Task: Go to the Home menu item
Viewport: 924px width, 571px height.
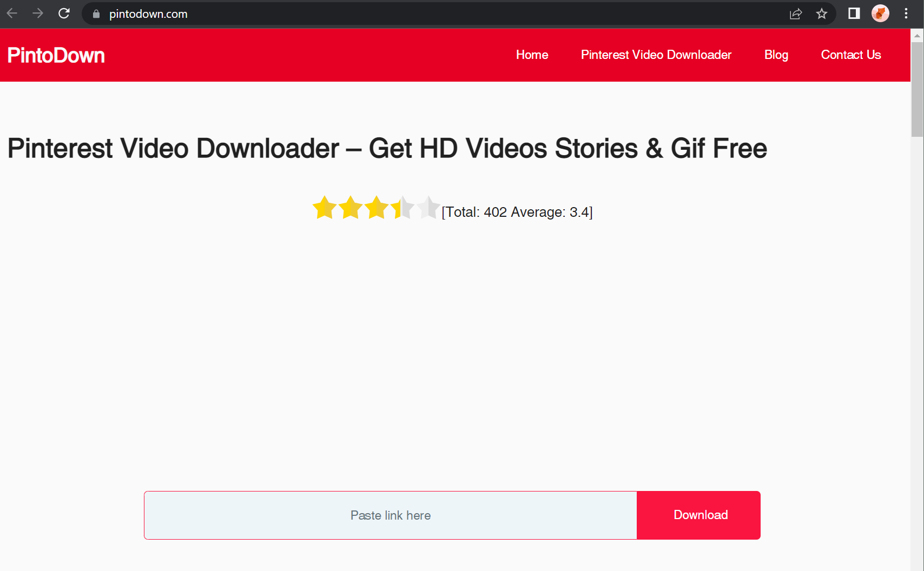Action: pyautogui.click(x=532, y=55)
